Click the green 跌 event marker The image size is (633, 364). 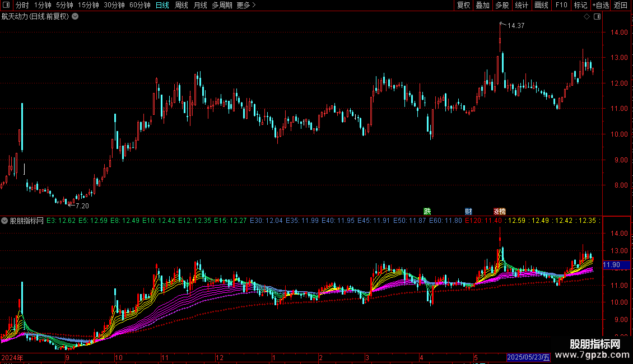[427, 211]
